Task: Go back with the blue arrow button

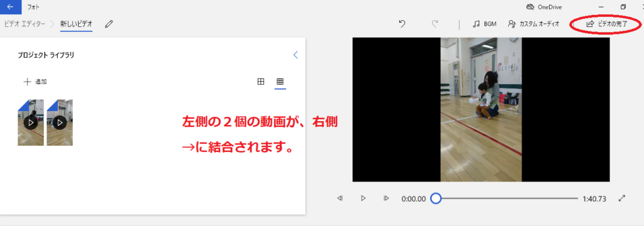Action: point(10,7)
